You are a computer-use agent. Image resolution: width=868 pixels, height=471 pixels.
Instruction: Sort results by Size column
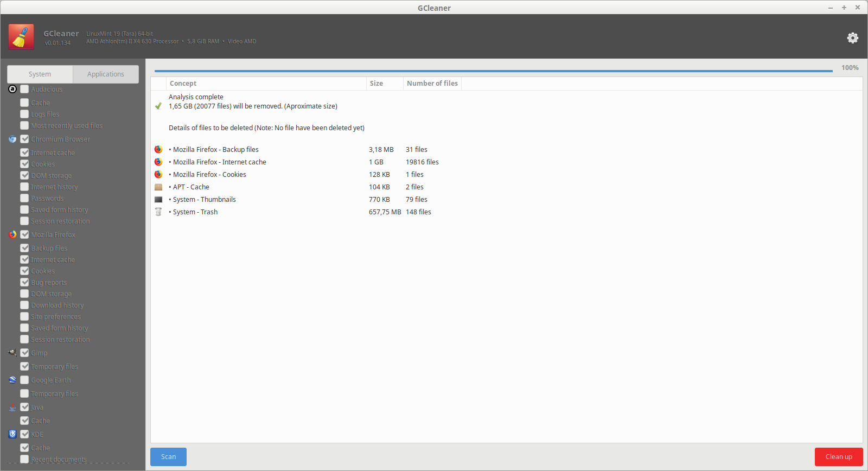(385, 84)
